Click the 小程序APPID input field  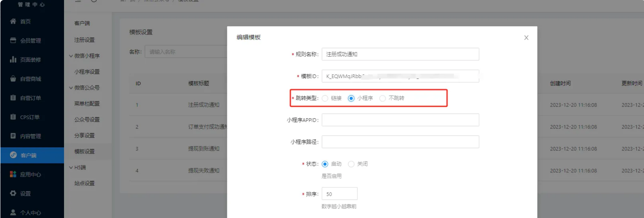tap(400, 120)
